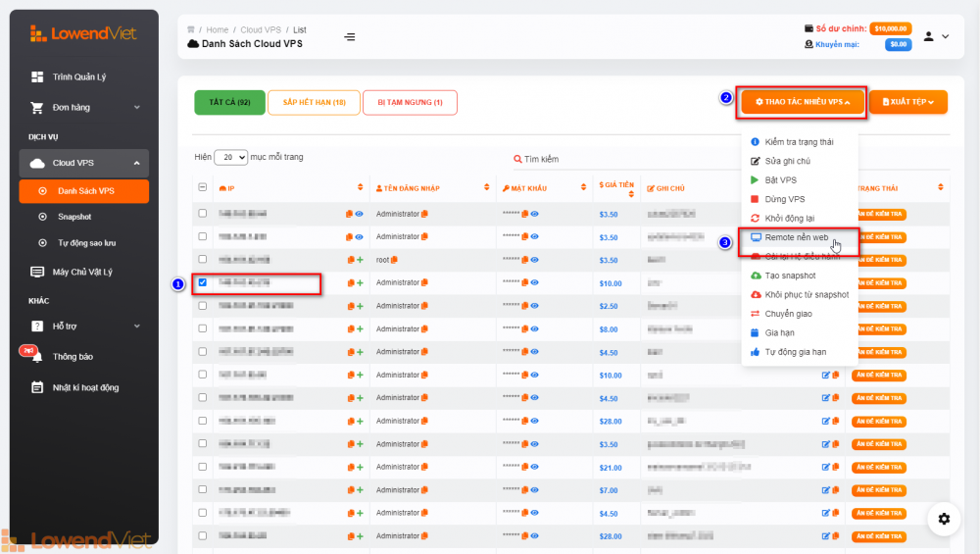
Task: Check the first row $3.50 checkbox
Action: click(x=203, y=213)
